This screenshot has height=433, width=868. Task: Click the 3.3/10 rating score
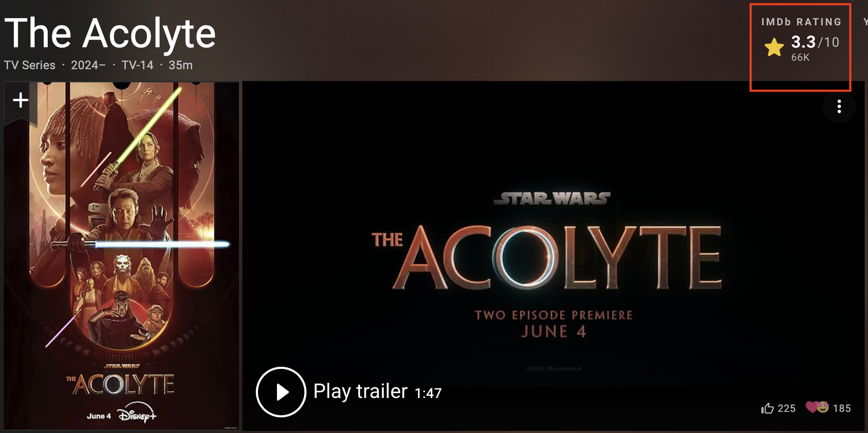(815, 42)
